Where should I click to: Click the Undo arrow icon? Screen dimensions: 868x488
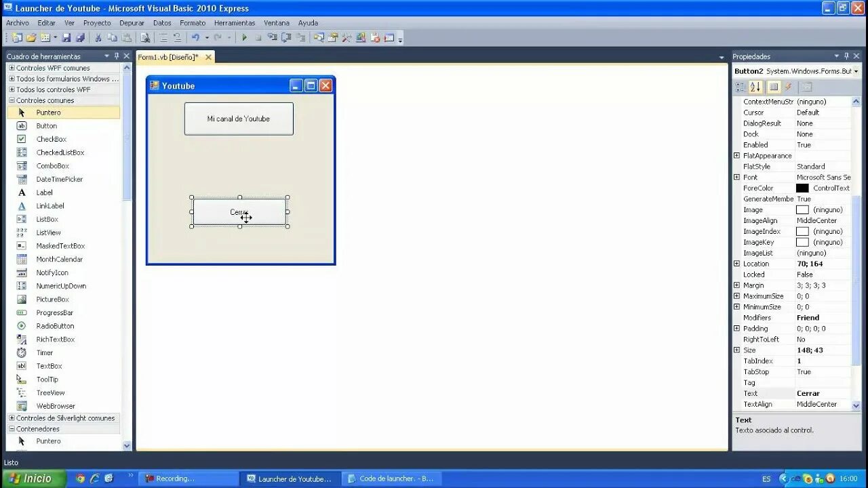click(195, 38)
